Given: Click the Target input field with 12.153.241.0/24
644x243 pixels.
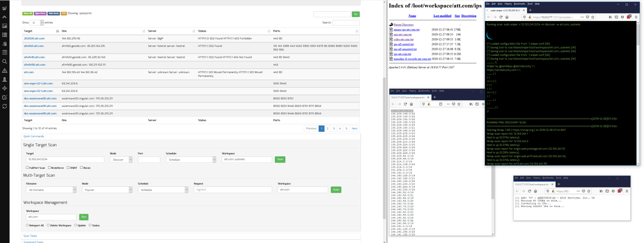Looking at the screenshot, I should (x=65, y=159).
